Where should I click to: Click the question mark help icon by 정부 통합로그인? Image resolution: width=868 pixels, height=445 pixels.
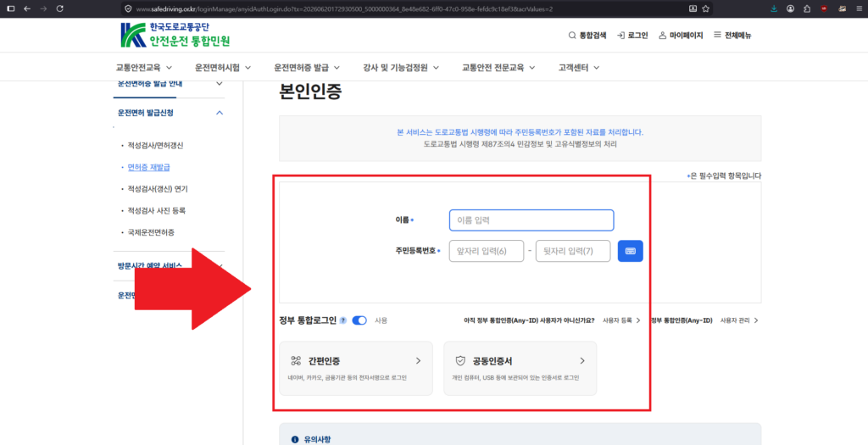(343, 320)
